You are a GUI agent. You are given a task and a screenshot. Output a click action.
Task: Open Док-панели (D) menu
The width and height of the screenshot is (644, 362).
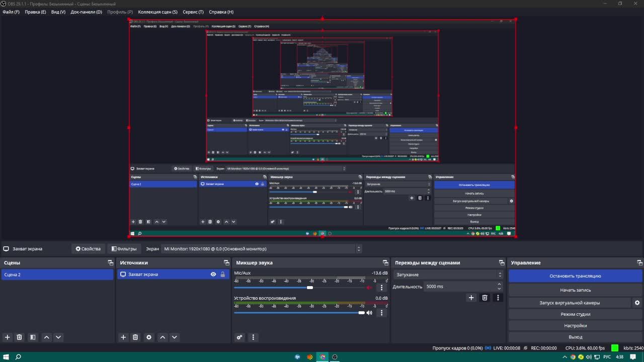pyautogui.click(x=86, y=12)
